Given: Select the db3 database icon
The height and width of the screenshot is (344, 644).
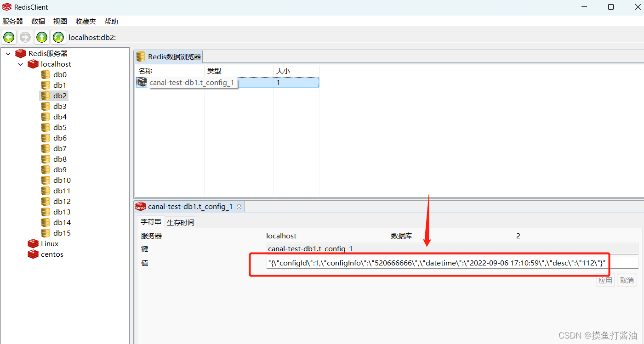Looking at the screenshot, I should (x=46, y=106).
